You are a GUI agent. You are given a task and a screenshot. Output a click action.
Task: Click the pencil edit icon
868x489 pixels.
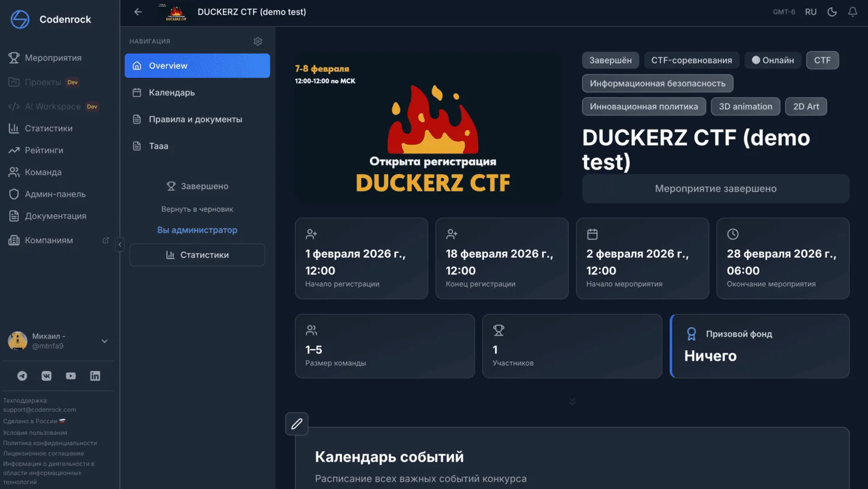(x=297, y=424)
